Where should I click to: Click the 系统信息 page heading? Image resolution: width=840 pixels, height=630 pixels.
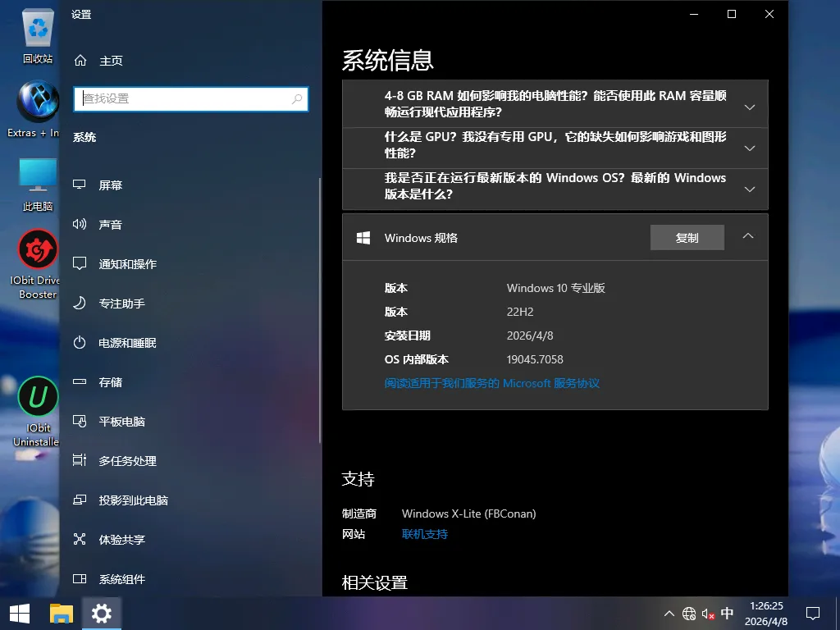(387, 60)
